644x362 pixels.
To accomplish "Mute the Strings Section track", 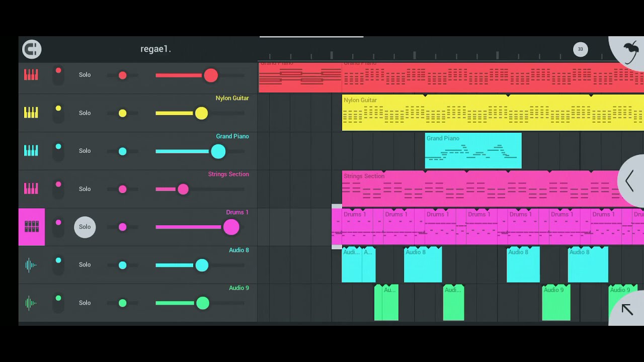I will (x=58, y=189).
